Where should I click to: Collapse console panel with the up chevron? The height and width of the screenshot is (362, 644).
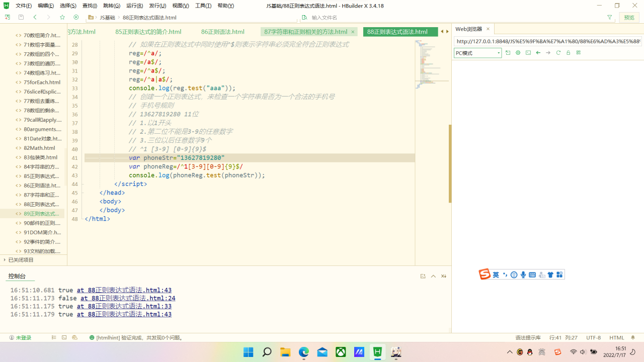[433, 276]
